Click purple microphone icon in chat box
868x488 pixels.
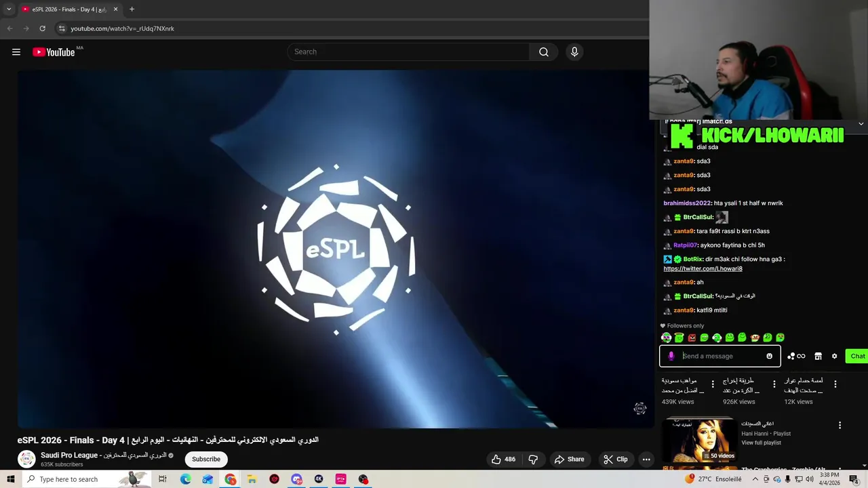click(671, 356)
